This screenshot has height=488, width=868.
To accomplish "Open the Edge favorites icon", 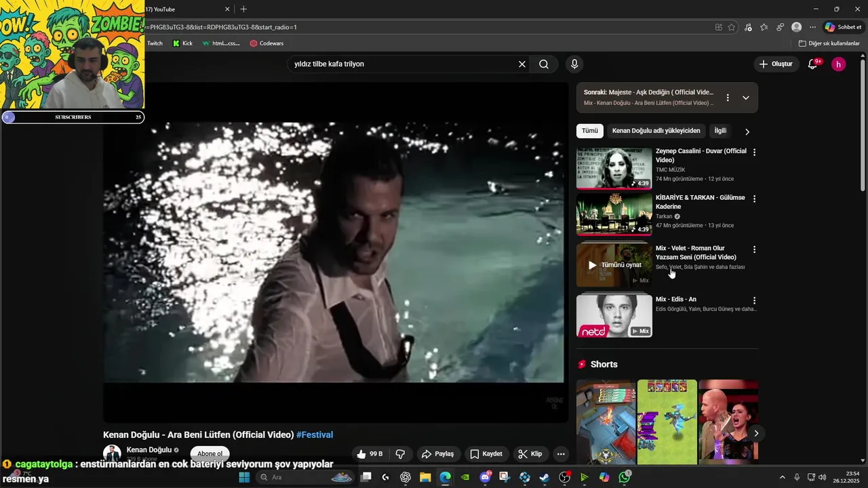I will (764, 27).
